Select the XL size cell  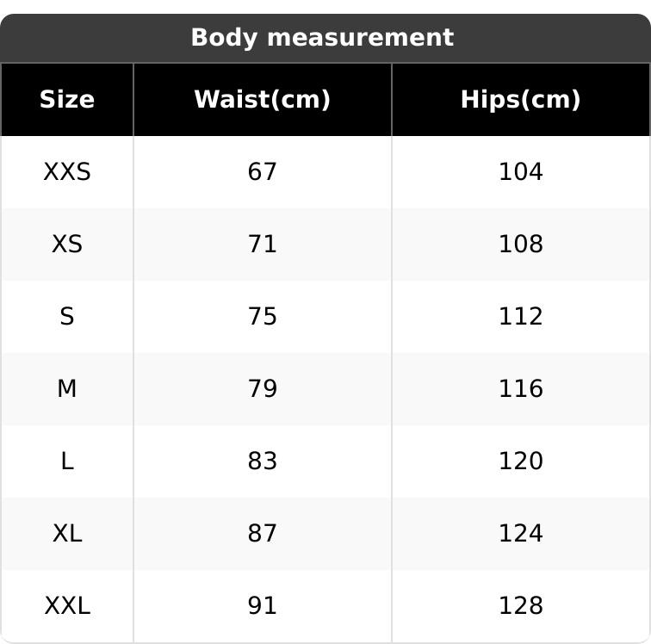(67, 534)
